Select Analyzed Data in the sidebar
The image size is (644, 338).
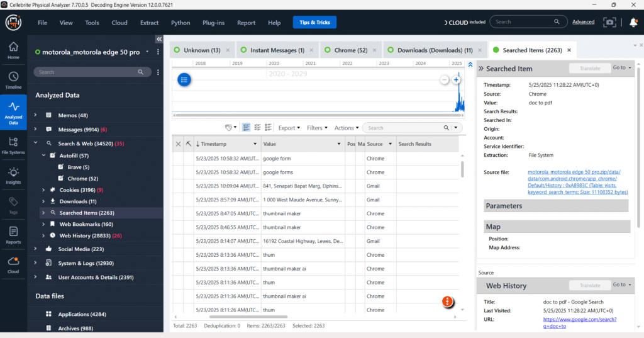click(x=13, y=112)
